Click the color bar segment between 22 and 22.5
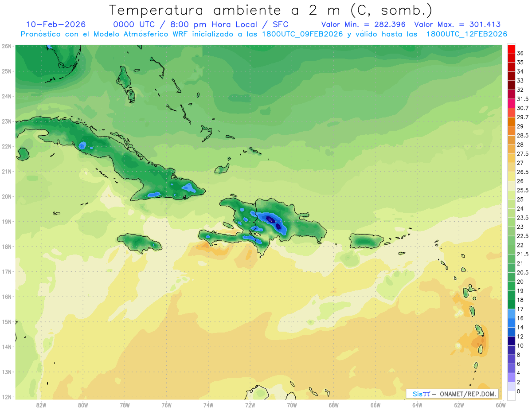532x411 pixels. 511,241
